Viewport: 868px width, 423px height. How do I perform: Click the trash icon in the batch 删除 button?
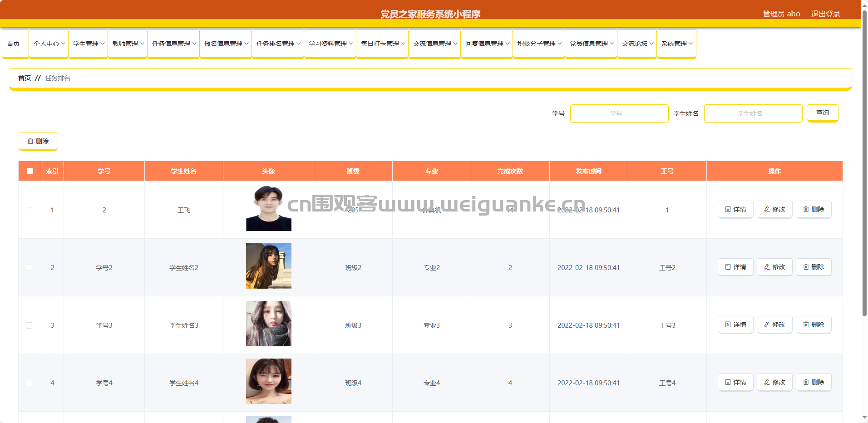point(30,141)
